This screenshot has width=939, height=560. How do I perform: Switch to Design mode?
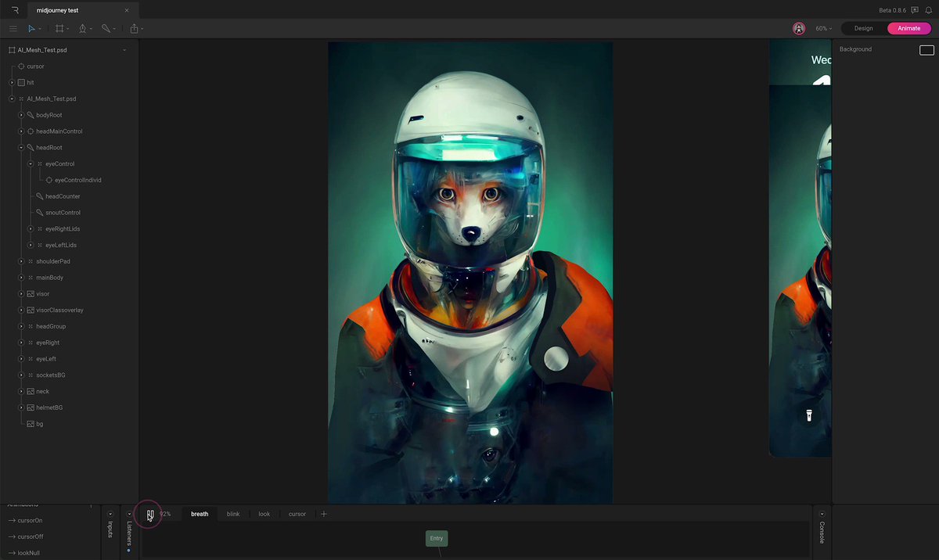pos(863,28)
